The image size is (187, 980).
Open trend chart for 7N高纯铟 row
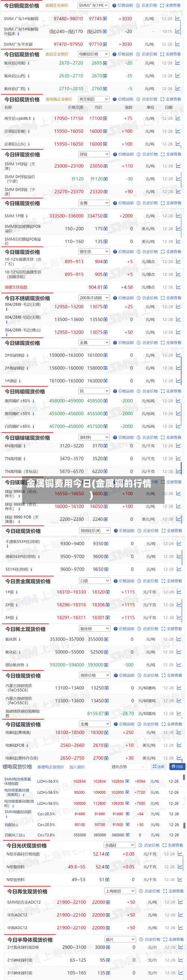coord(178,459)
